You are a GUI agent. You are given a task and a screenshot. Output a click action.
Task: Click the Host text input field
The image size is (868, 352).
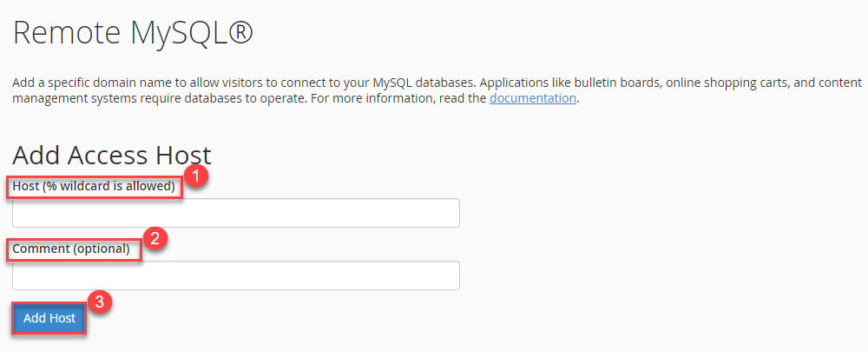(x=235, y=213)
